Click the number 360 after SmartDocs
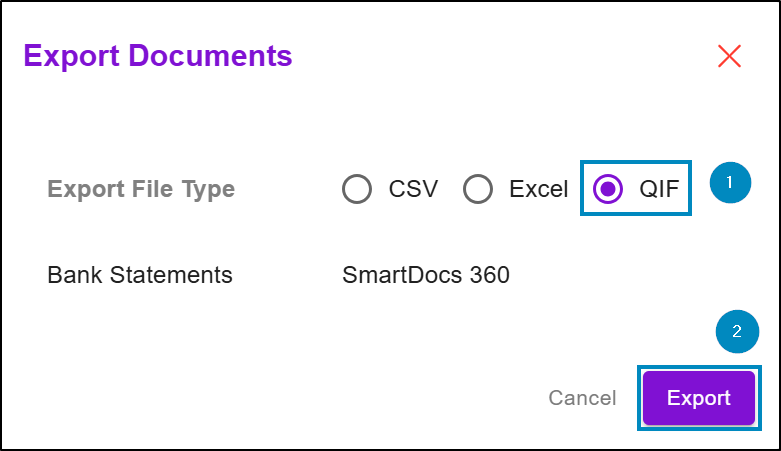 (x=490, y=275)
